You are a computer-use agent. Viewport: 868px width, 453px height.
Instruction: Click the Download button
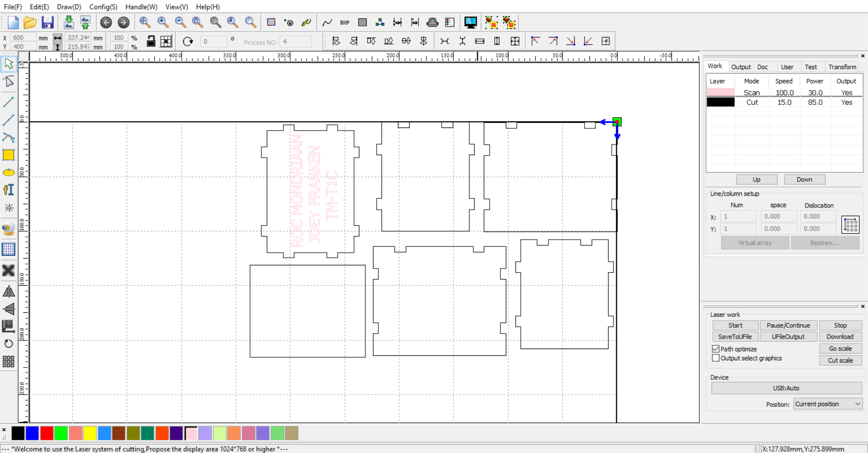click(840, 337)
